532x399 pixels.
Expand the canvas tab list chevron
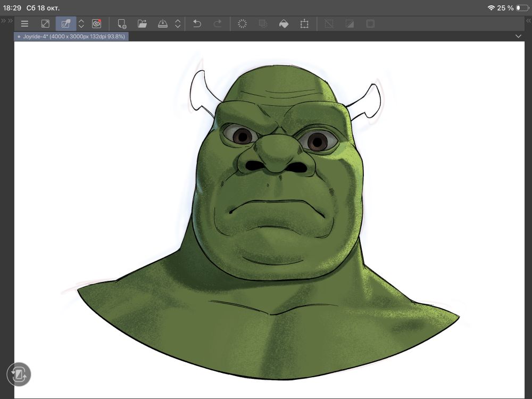519,36
